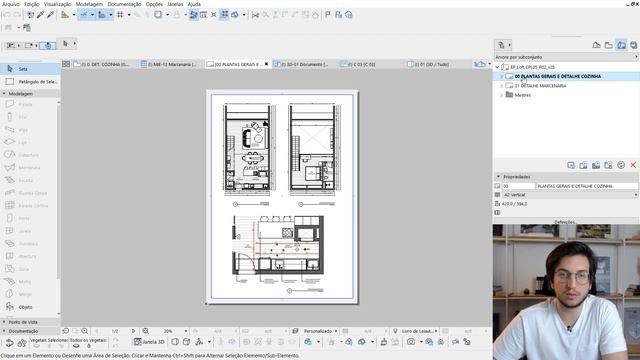Expand the Mestres folder
The width and height of the screenshot is (640, 360).
coord(502,95)
